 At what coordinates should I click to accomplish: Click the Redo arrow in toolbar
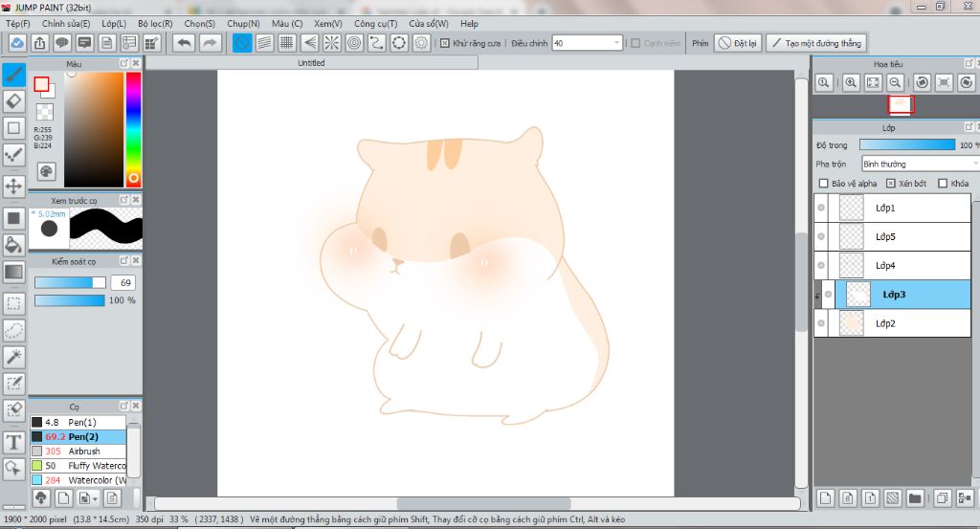click(210, 43)
